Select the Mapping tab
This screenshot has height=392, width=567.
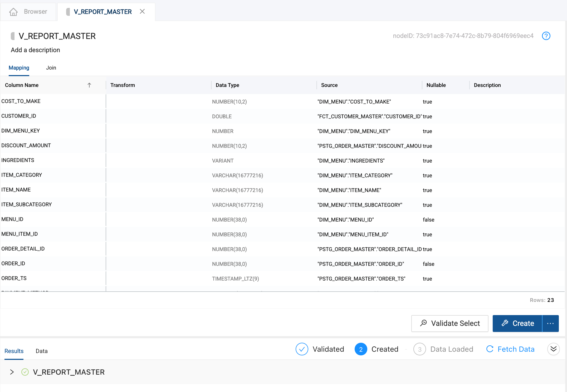(19, 68)
